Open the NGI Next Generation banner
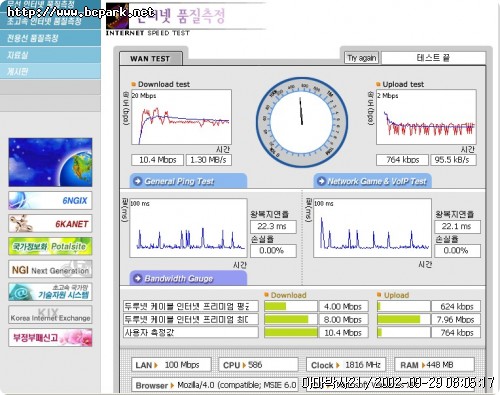500x395 pixels. pos(50,269)
